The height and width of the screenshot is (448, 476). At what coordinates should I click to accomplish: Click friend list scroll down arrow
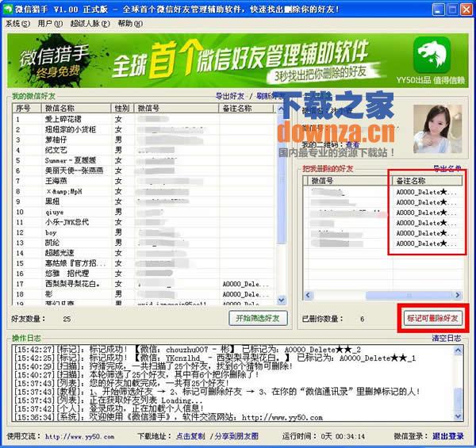282,300
